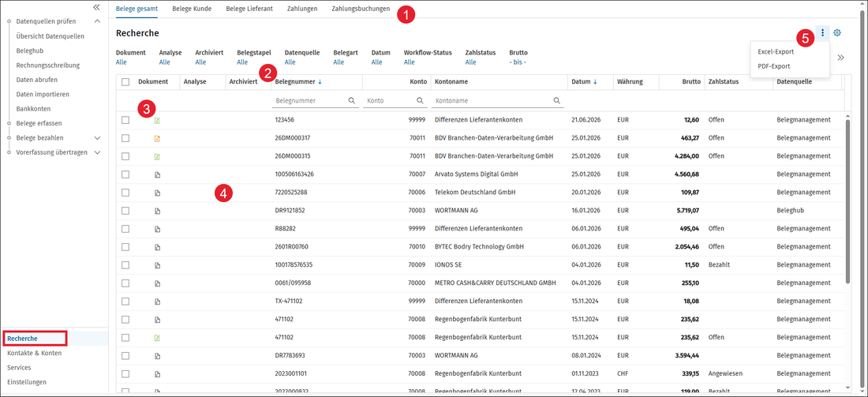Tick checkbox for row R88282

click(x=125, y=229)
